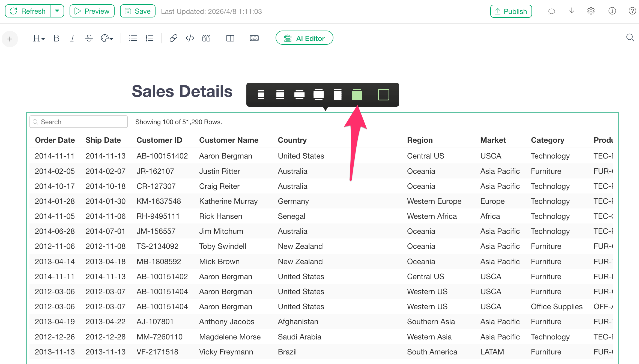This screenshot has height=364, width=639.
Task: Expand the Refresh dropdown arrow
Action: (x=57, y=11)
